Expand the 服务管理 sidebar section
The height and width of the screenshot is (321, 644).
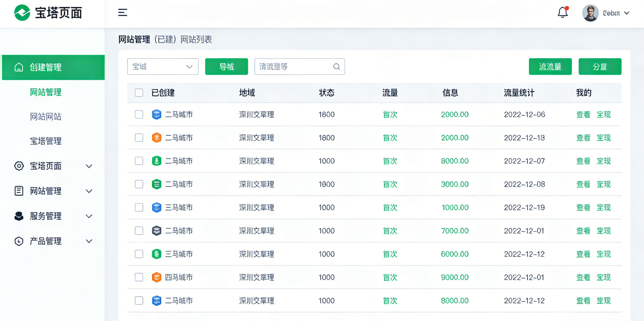[x=89, y=216]
